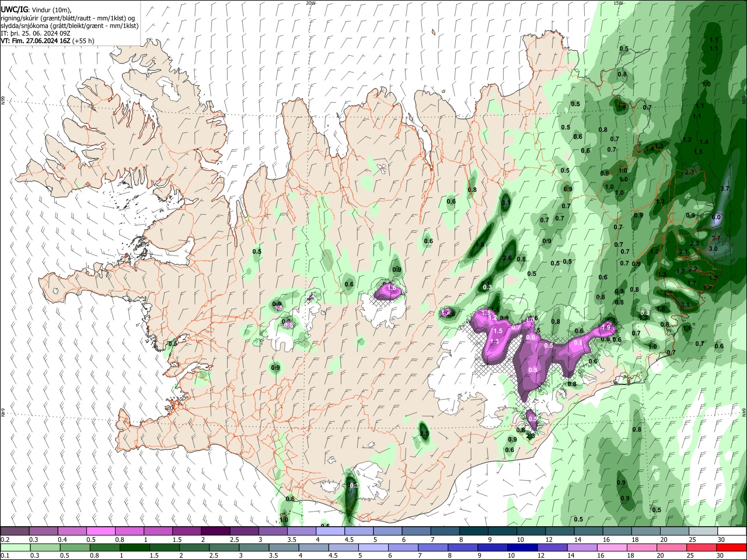Click the lower legend row swatch labelled 2
This screenshot has width=747, height=560.
click(194, 547)
